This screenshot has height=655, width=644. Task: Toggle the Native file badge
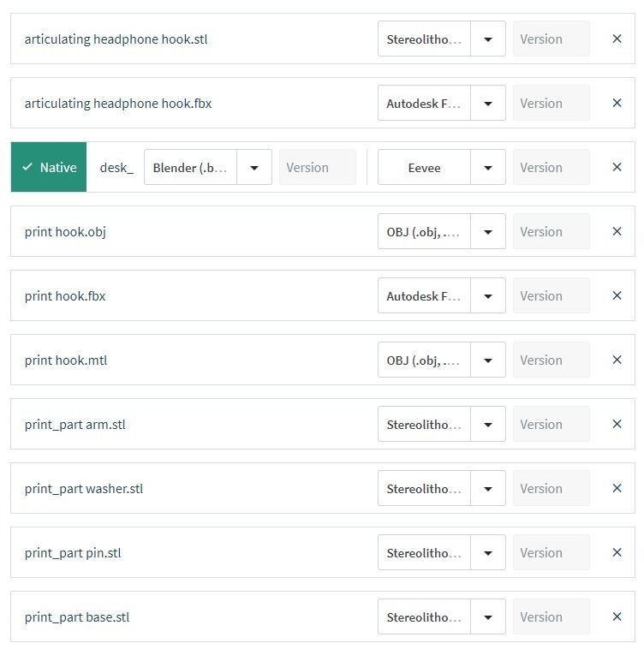tap(49, 168)
